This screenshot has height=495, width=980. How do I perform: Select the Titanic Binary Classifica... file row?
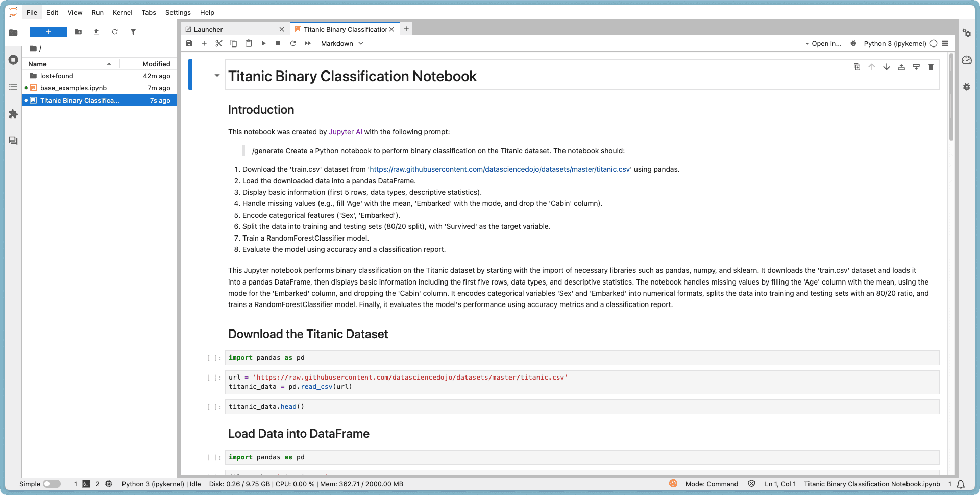[x=100, y=100]
